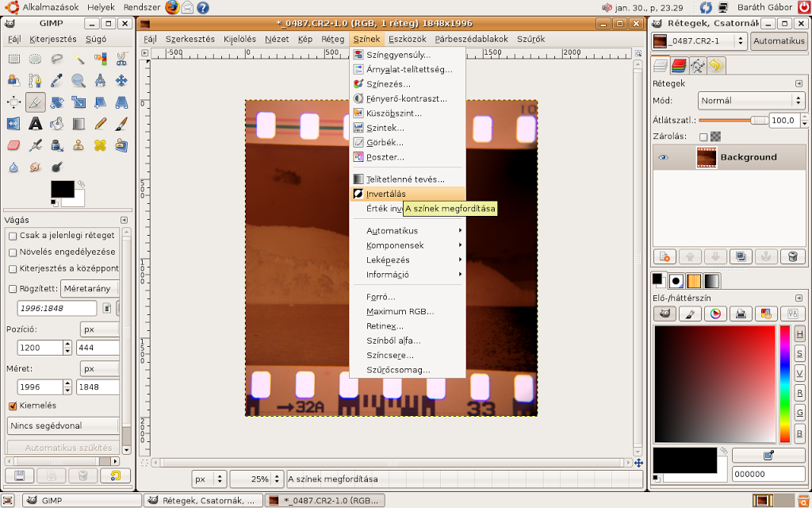Open the Szűrők menu
The height and width of the screenshot is (508, 812).
tap(530, 39)
